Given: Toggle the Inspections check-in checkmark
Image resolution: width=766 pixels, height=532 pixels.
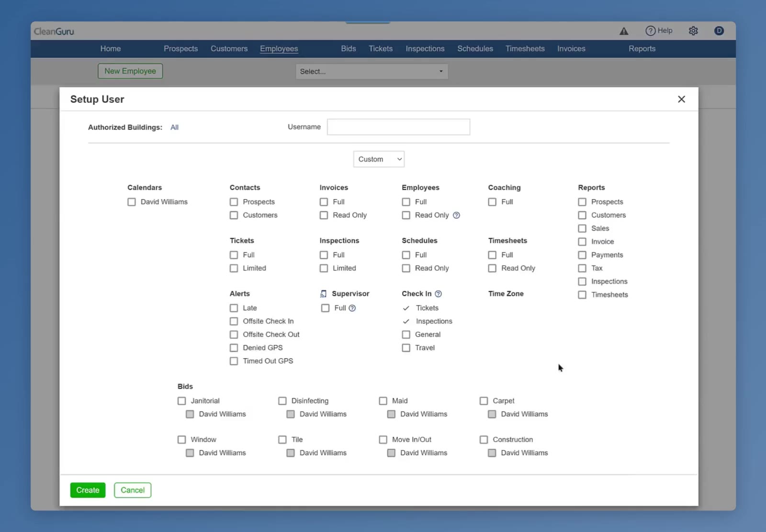Looking at the screenshot, I should point(406,321).
